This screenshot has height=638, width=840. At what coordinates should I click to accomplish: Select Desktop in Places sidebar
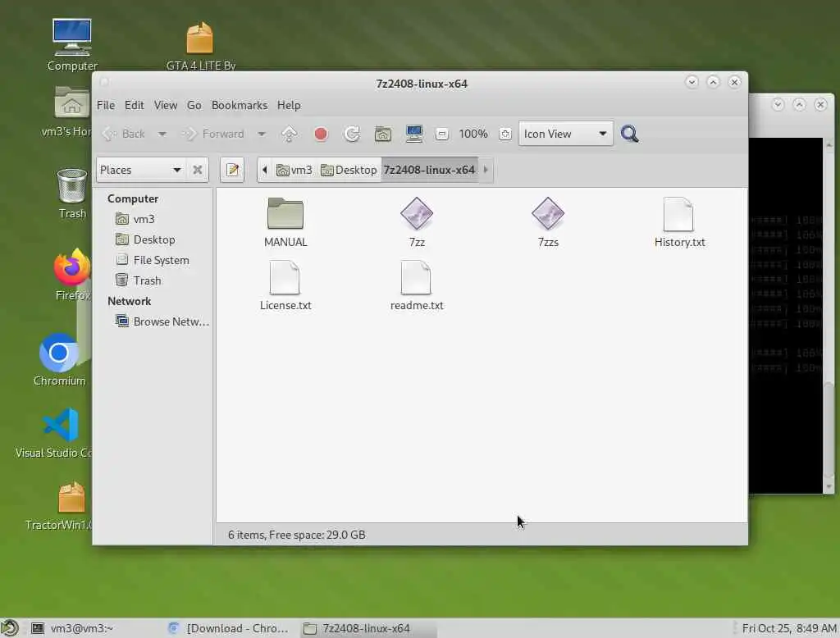(153, 239)
